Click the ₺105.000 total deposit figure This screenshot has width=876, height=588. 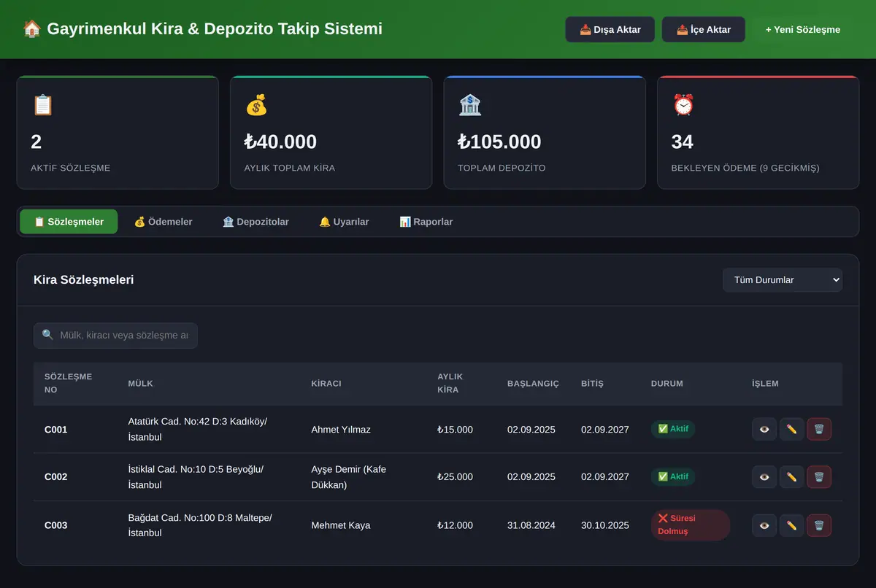(x=499, y=142)
